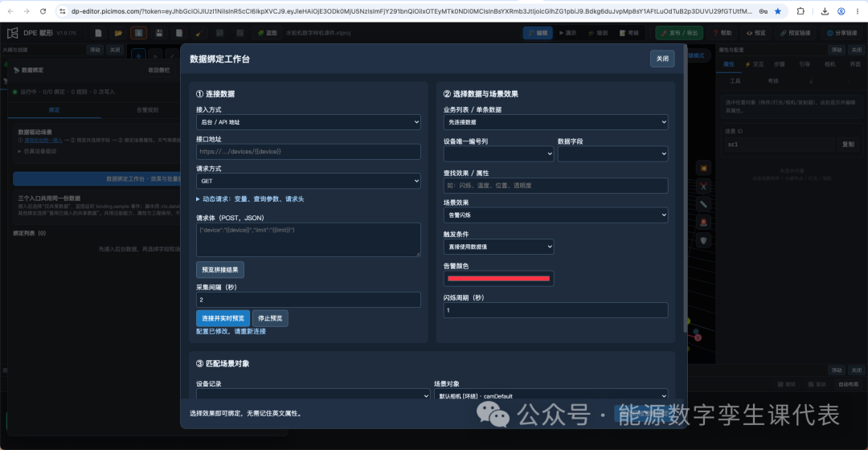Close the 数据绑定工作台 dialog with 关闭
868x450 pixels.
(662, 59)
